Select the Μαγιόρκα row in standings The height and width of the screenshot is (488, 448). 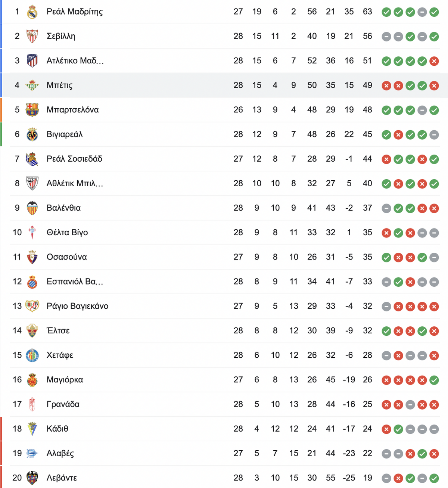click(224, 380)
